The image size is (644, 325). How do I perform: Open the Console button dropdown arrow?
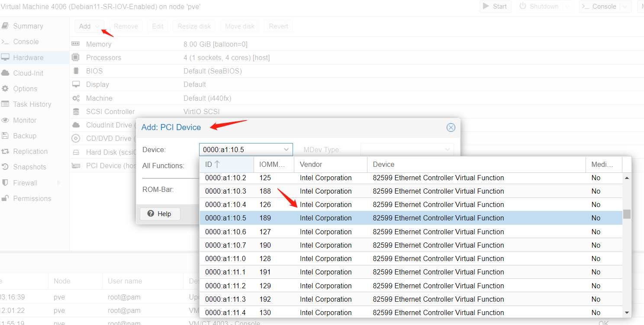click(x=625, y=6)
